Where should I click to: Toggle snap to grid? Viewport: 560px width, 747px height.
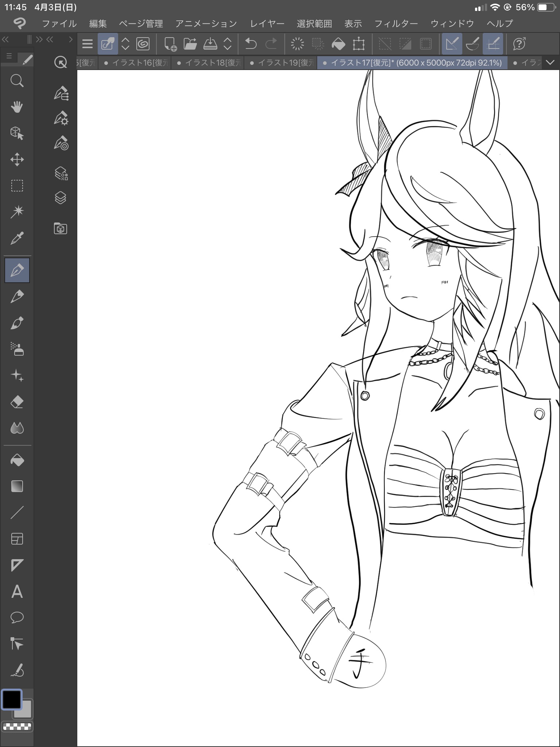493,44
